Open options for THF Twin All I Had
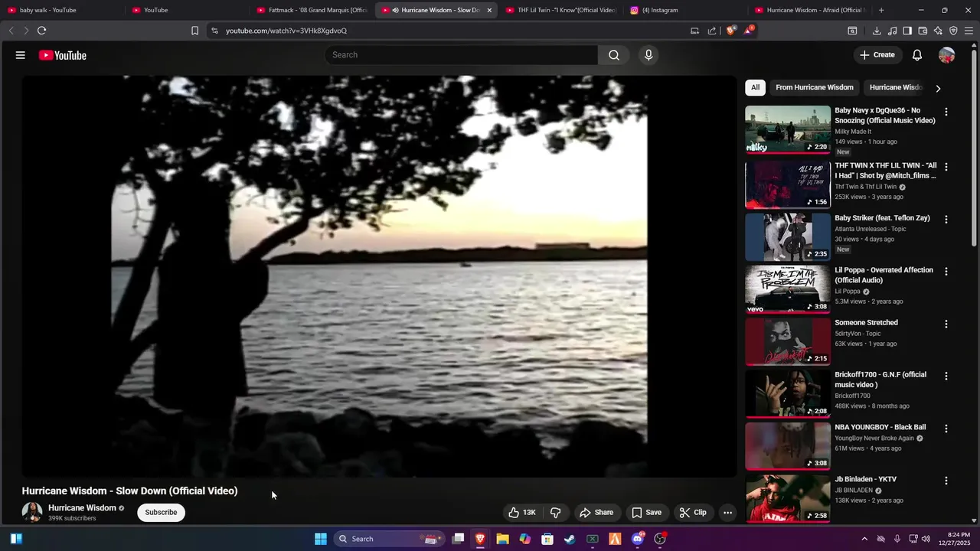 pyautogui.click(x=946, y=167)
